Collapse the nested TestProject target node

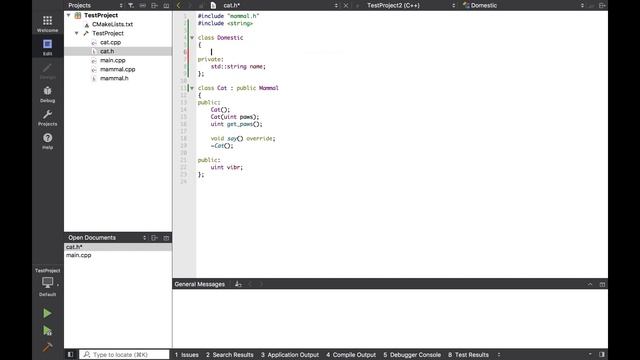click(77, 33)
